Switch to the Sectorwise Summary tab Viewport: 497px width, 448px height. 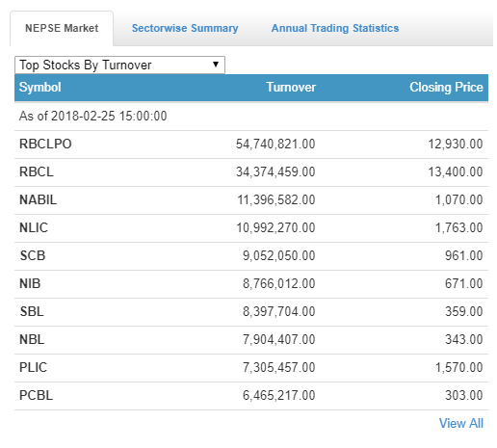(185, 28)
